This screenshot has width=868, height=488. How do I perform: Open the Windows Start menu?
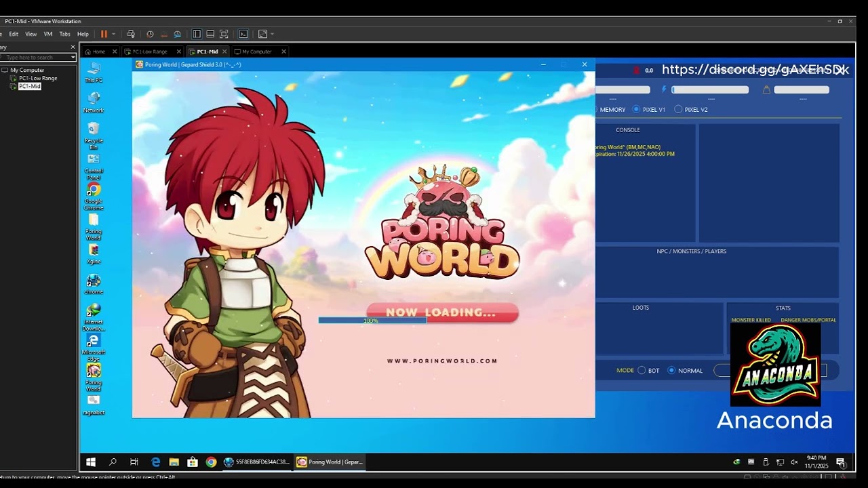91,462
